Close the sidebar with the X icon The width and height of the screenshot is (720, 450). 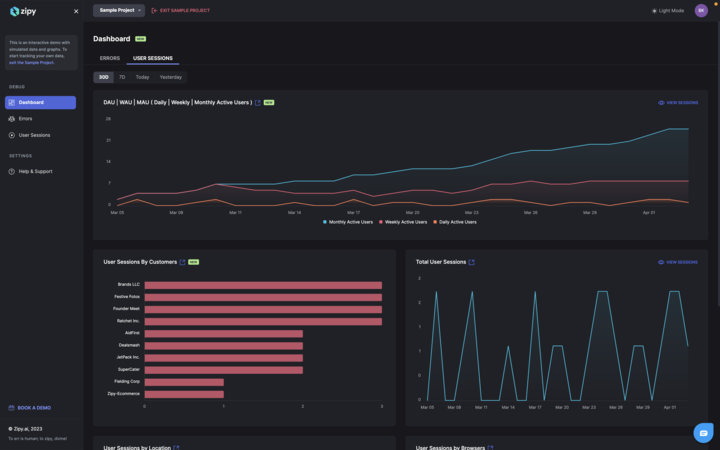(76, 11)
